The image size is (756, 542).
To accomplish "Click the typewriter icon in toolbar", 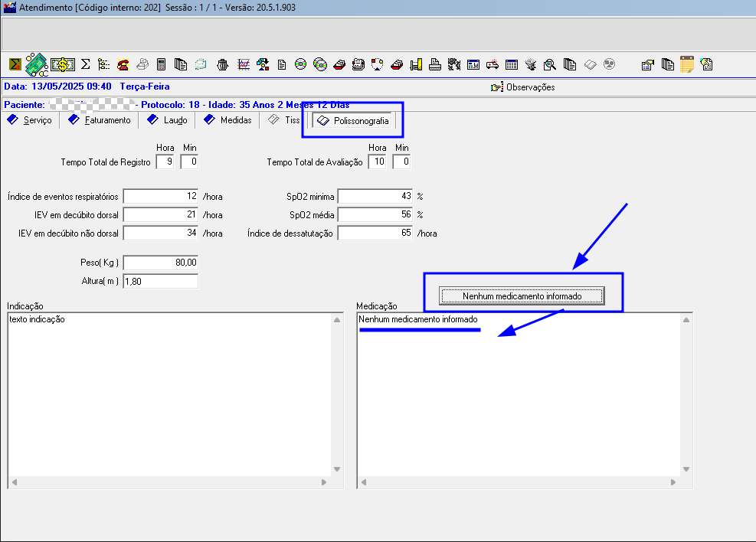I will (358, 64).
